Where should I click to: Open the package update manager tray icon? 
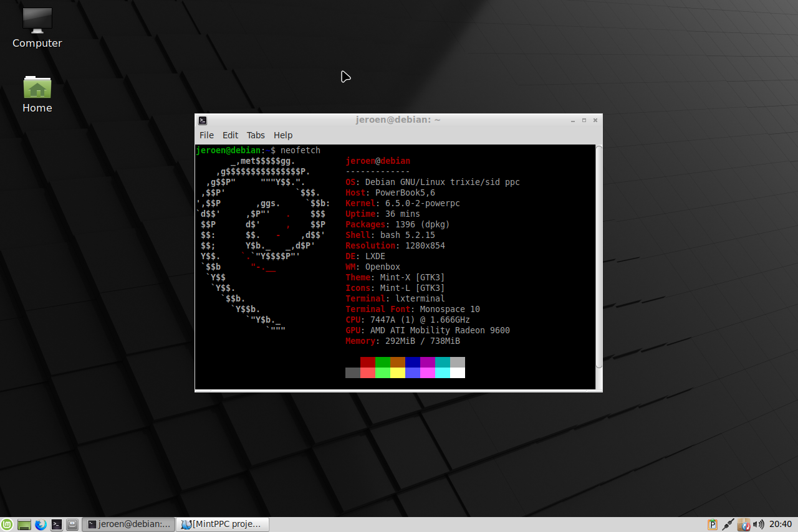[x=743, y=525]
